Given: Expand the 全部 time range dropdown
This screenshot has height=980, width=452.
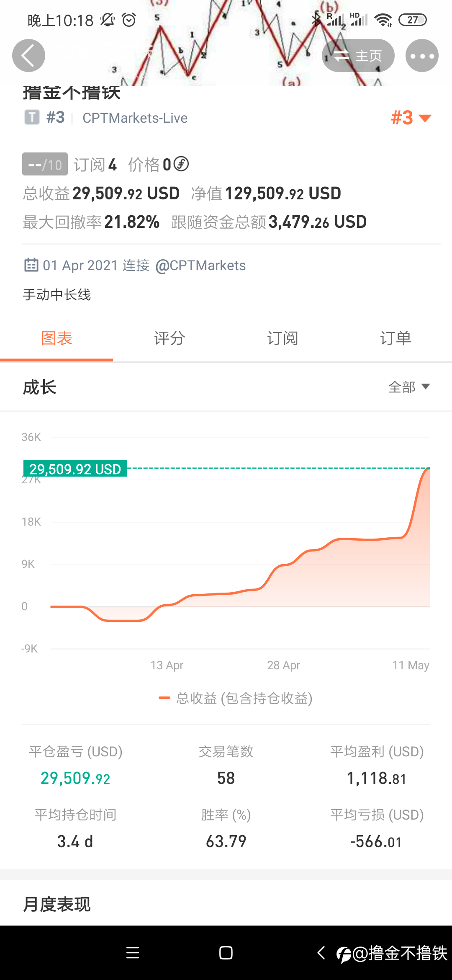Looking at the screenshot, I should (409, 387).
